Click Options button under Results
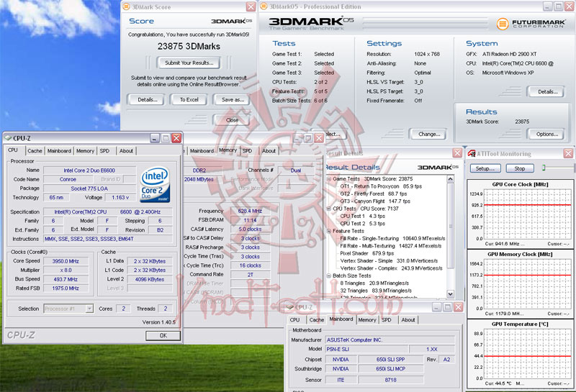The image size is (576, 392). click(547, 134)
